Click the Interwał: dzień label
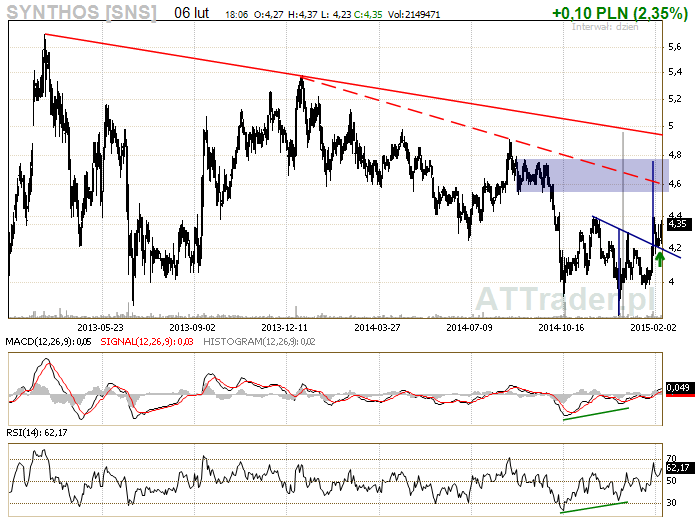 click(605, 27)
